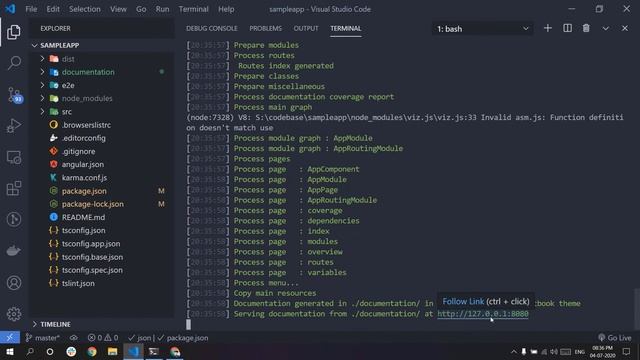Open the Docker view icon
Image resolution: width=640 pixels, height=360 pixels.
pyautogui.click(x=14, y=251)
